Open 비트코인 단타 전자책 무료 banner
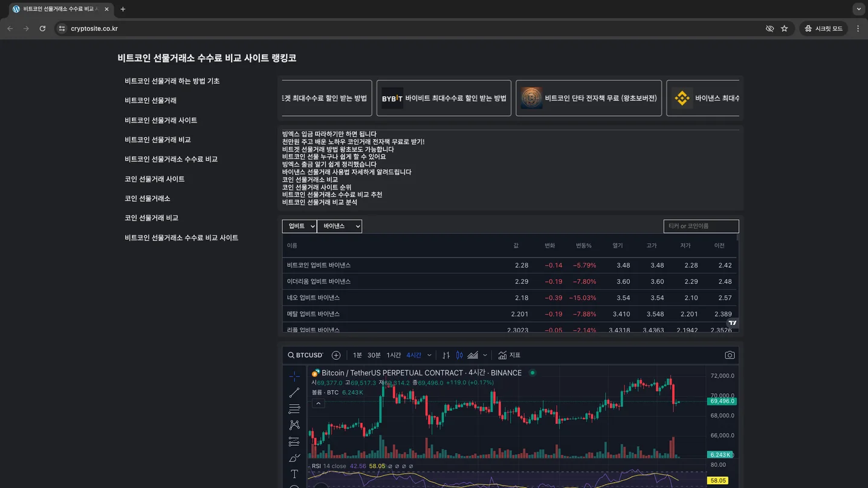 (589, 98)
